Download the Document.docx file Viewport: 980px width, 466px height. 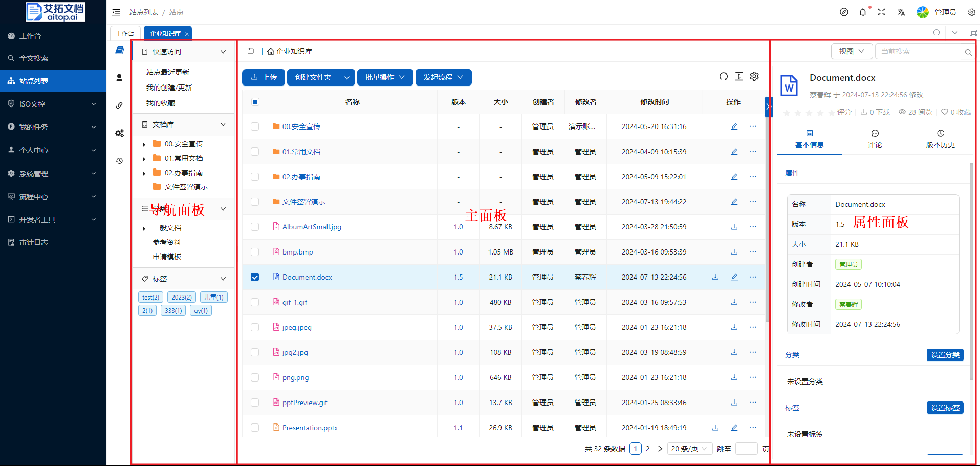[715, 277]
